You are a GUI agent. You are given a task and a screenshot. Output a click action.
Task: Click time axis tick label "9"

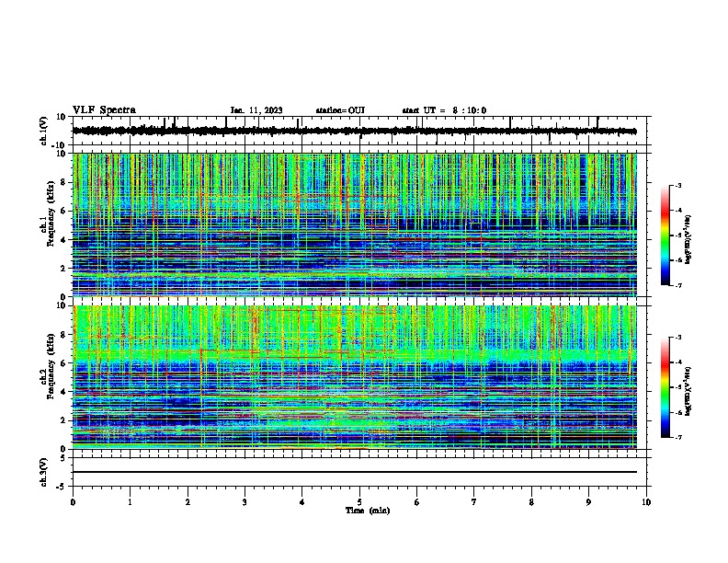[588, 502]
